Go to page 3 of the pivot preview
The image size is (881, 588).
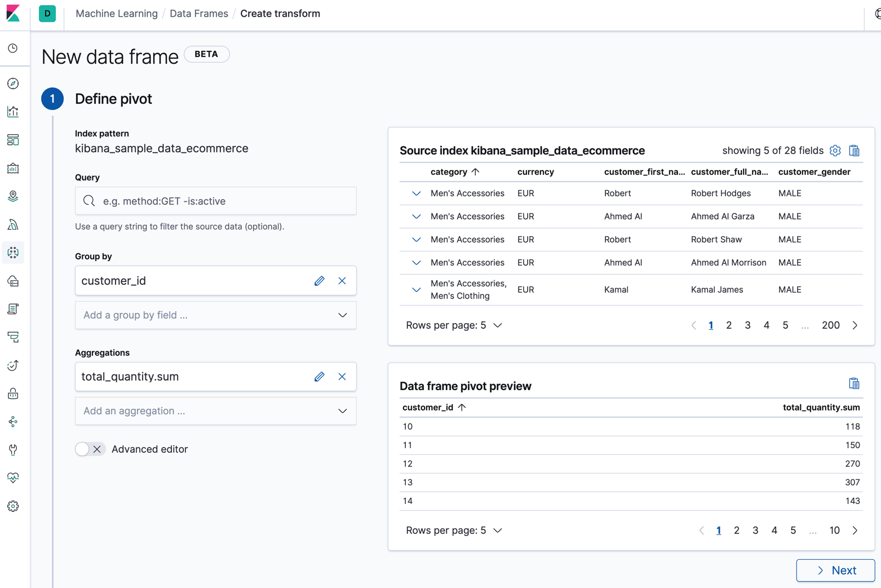click(755, 530)
